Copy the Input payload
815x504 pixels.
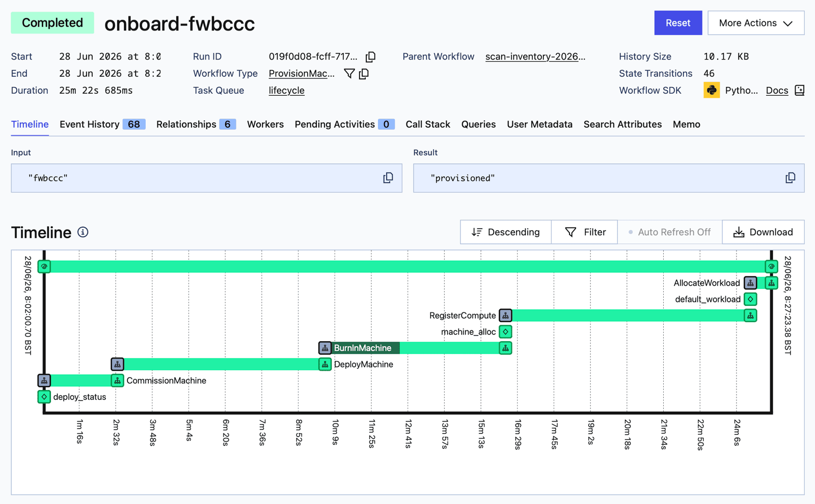(388, 178)
